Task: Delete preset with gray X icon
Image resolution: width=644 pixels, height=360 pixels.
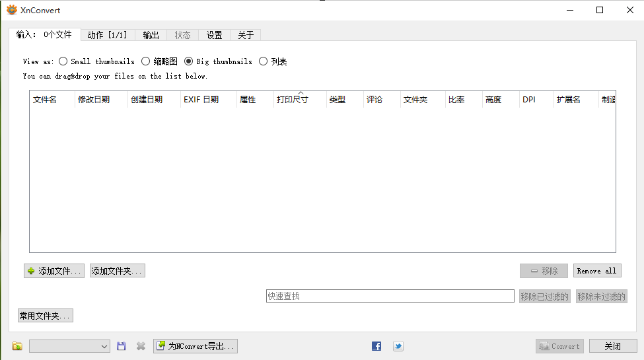Action: (x=141, y=346)
